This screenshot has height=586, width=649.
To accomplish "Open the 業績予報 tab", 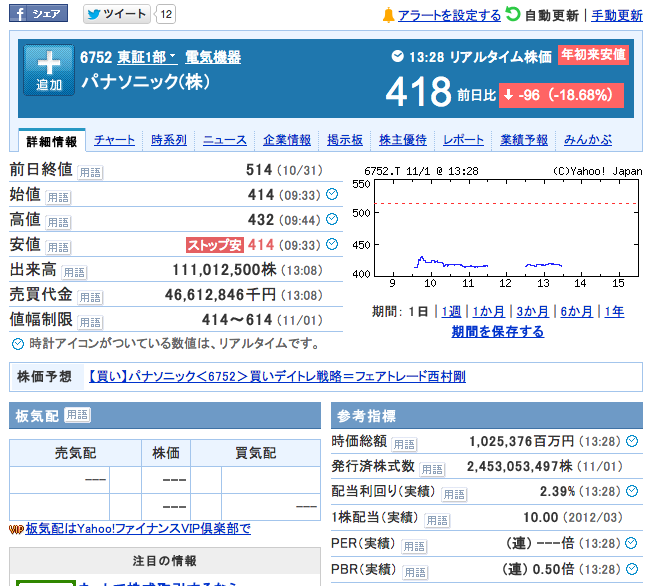I will click(524, 140).
